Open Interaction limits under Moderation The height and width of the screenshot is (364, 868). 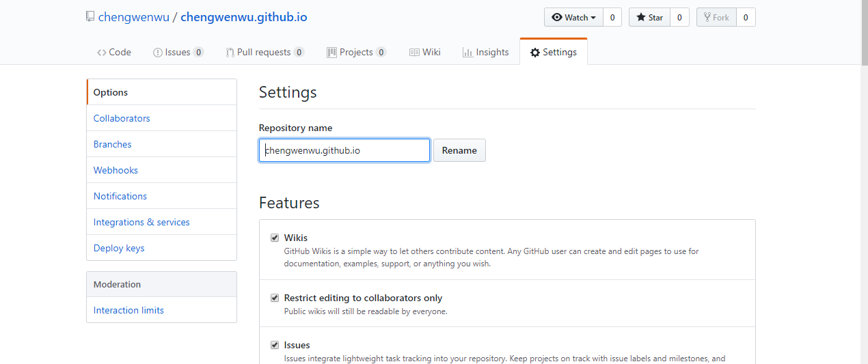[x=162, y=310]
